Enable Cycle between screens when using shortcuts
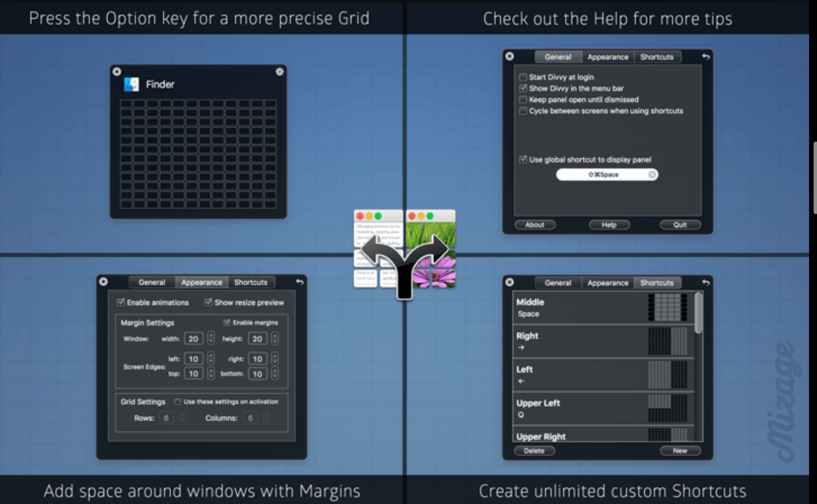 [523, 111]
